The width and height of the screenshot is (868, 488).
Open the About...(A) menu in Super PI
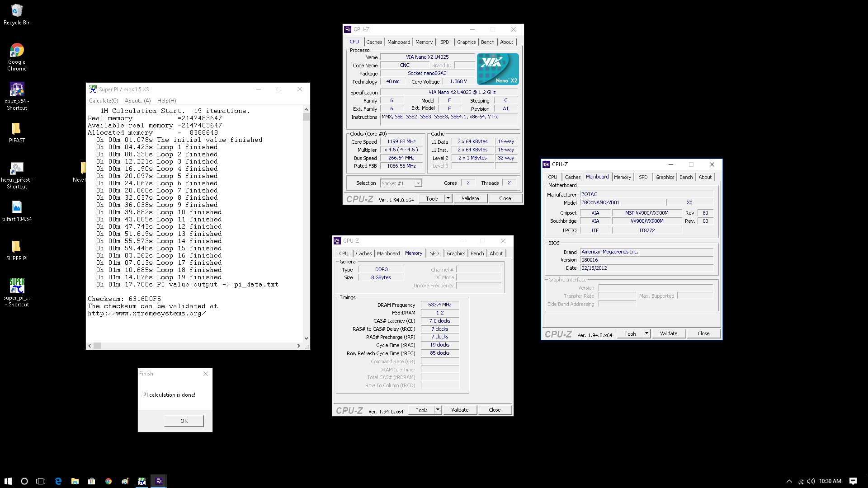pos(137,101)
